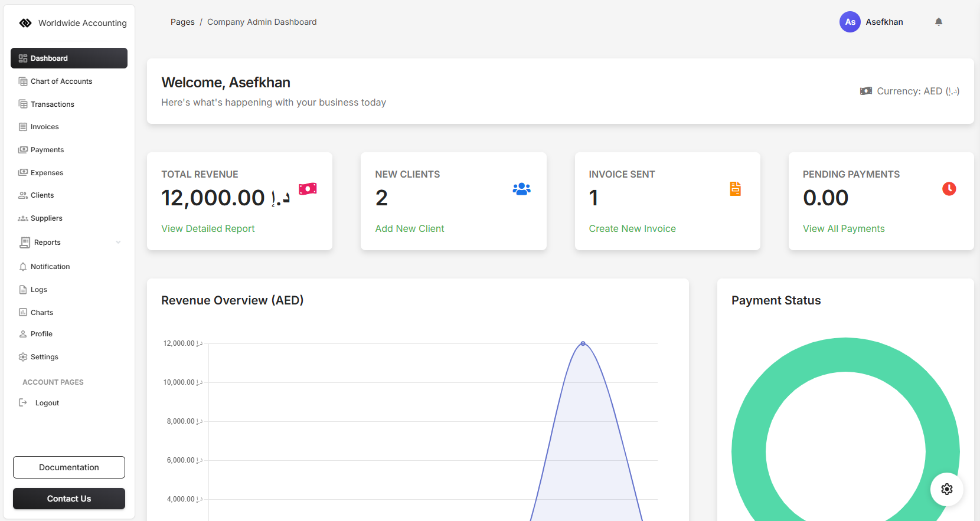Click the Create New Invoice link
This screenshot has height=521, width=980.
point(632,228)
